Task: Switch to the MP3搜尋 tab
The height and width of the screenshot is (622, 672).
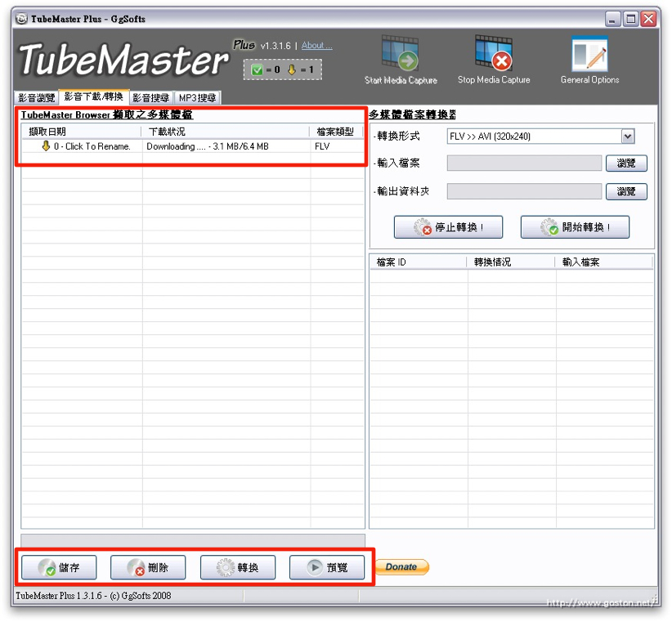Action: pos(197,97)
